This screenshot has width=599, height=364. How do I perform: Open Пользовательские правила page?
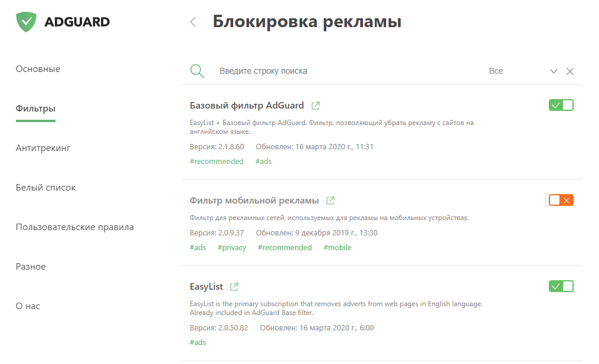point(75,227)
